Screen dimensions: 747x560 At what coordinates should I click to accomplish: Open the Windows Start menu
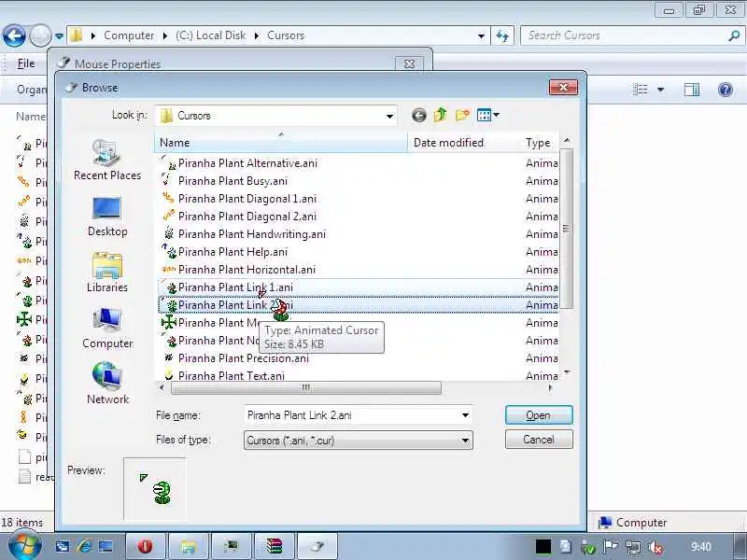24,546
